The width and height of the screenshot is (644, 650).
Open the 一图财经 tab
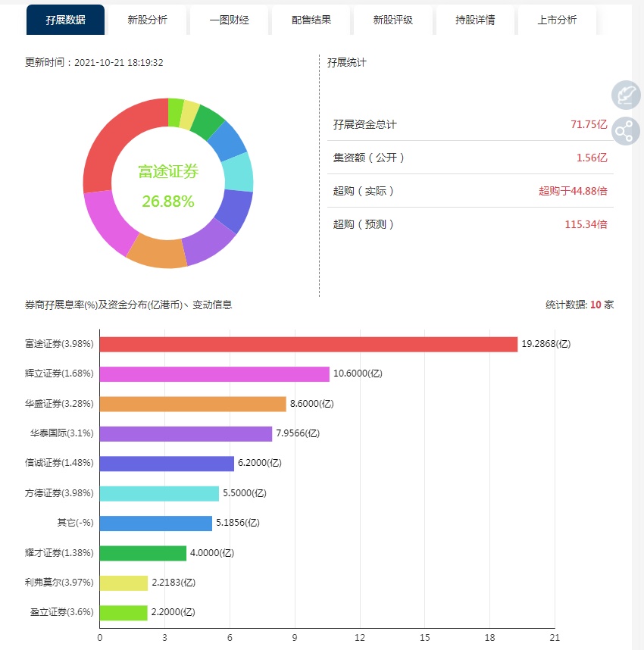tap(228, 20)
